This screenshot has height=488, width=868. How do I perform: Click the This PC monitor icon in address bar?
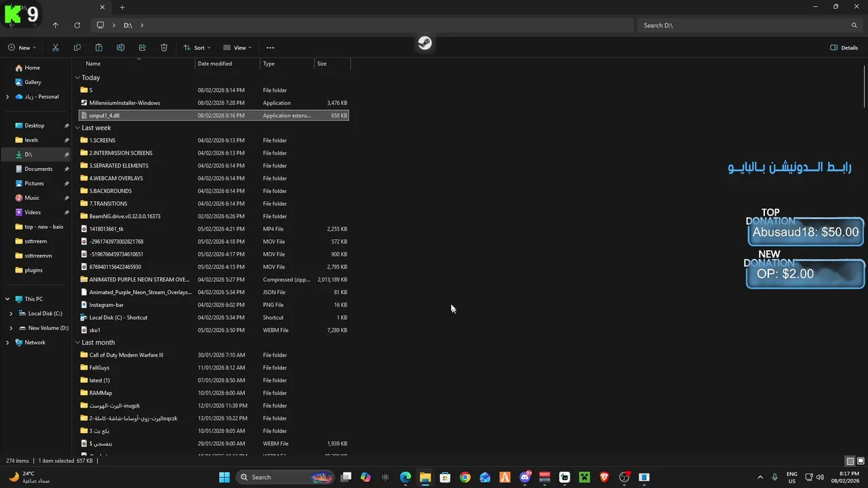[x=100, y=25]
